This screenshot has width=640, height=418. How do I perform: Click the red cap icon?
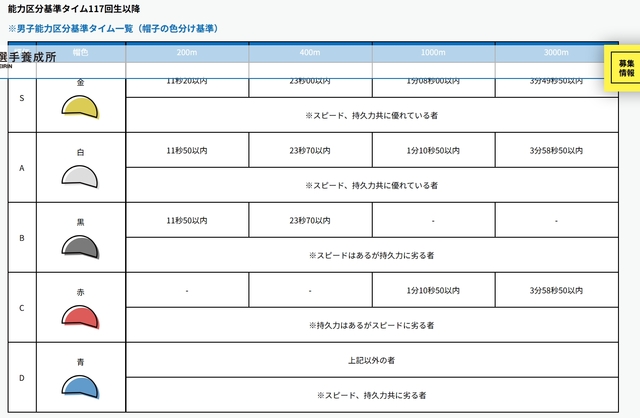click(80, 316)
